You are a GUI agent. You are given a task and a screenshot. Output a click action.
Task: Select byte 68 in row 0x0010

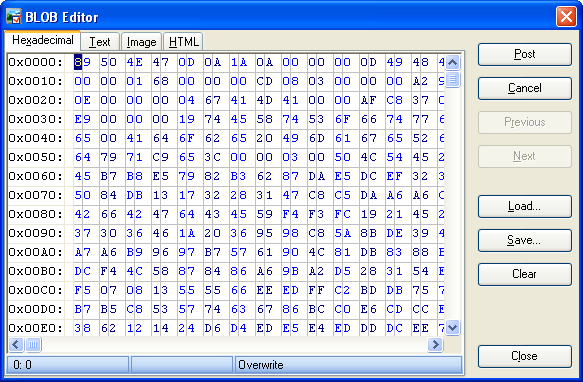(160, 81)
